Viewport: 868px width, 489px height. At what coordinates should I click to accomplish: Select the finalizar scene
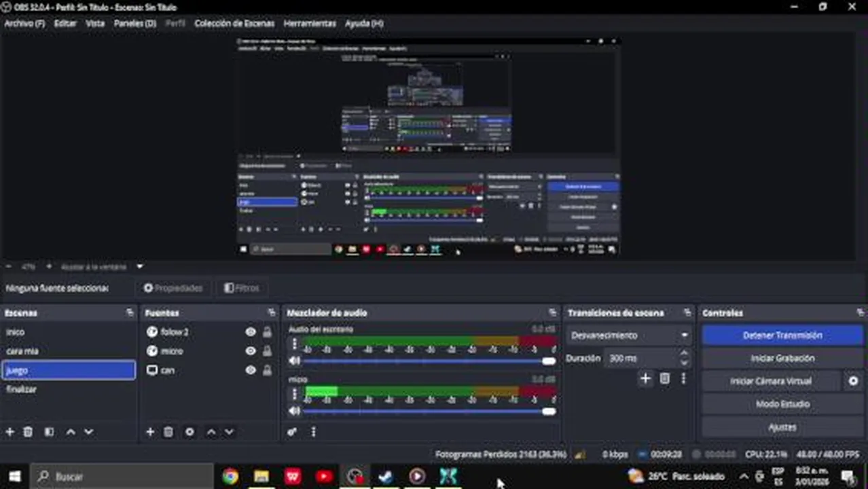(x=69, y=389)
